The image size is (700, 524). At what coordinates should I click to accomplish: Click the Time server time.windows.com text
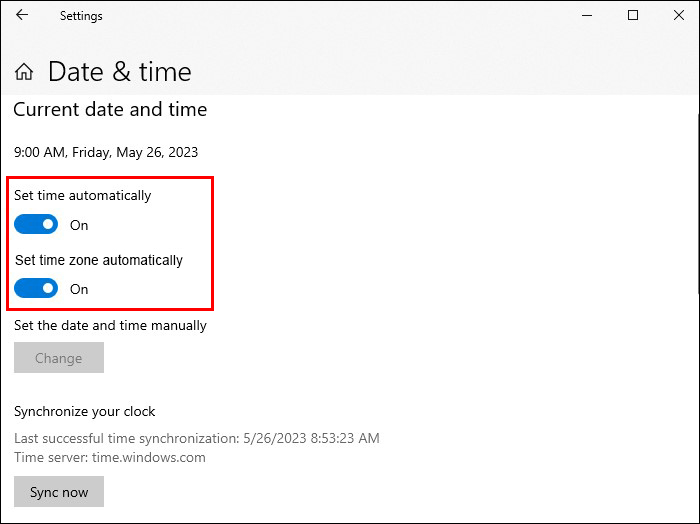pyautogui.click(x=109, y=457)
